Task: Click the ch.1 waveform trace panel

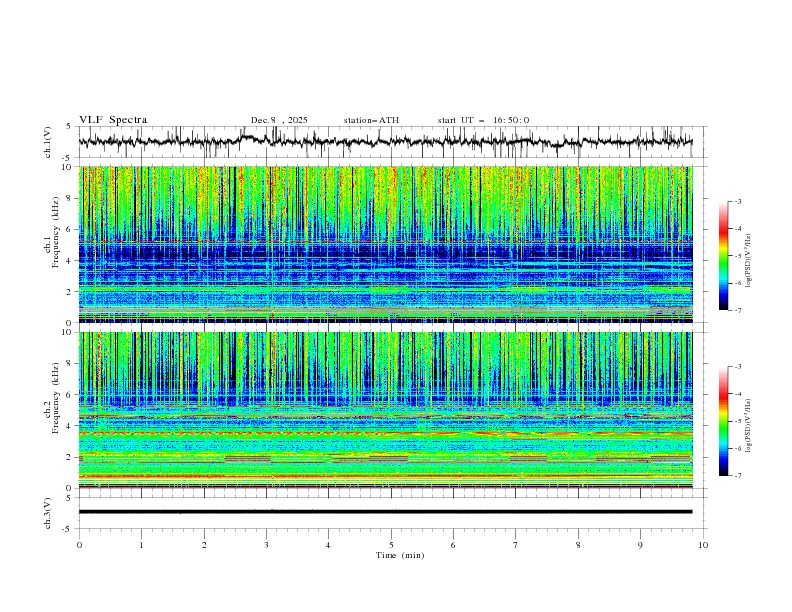Action: coord(390,142)
